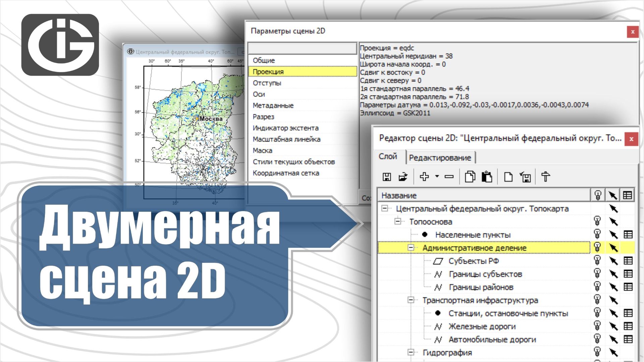Click the Название column header

[484, 195]
